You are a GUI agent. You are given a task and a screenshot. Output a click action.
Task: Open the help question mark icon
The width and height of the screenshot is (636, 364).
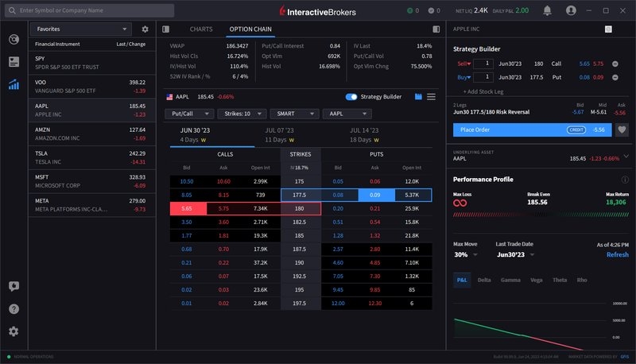tap(14, 309)
